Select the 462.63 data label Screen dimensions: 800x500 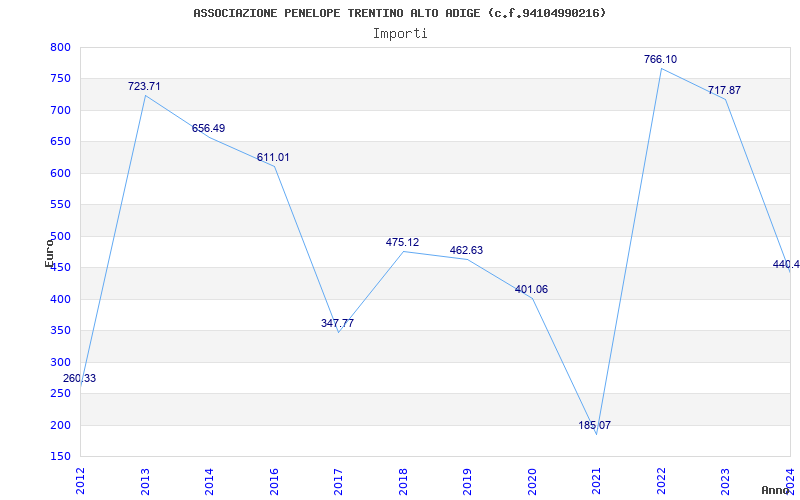[x=466, y=251]
